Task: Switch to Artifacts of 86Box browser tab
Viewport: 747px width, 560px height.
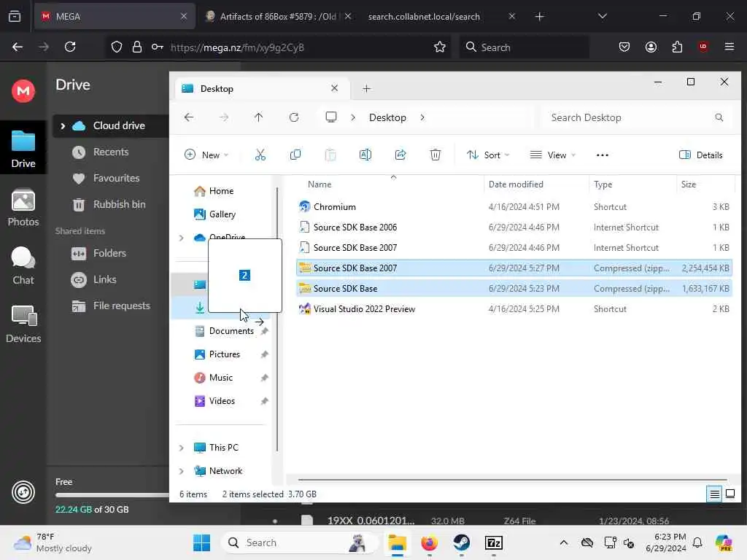Action: (279, 16)
